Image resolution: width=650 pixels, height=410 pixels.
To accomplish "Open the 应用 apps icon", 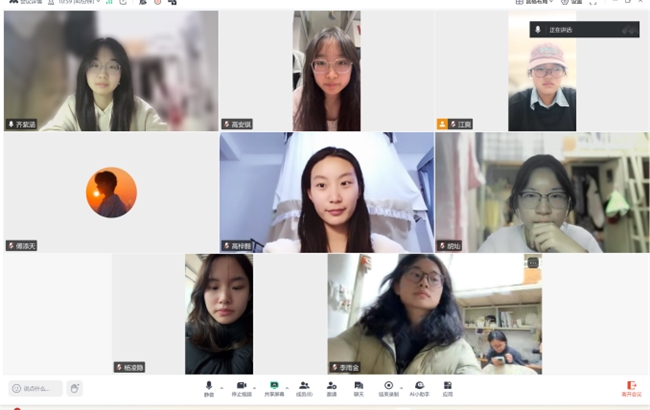I will click(x=447, y=387).
